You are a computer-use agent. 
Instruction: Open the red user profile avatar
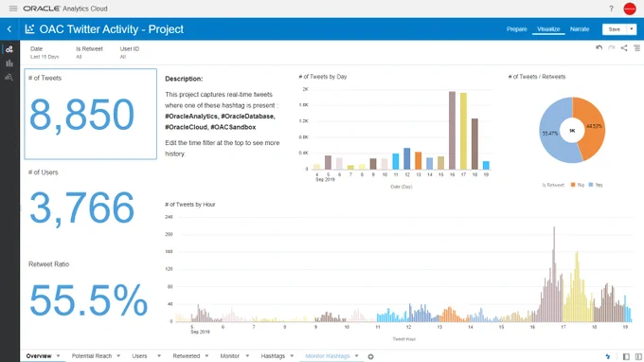(x=630, y=9)
